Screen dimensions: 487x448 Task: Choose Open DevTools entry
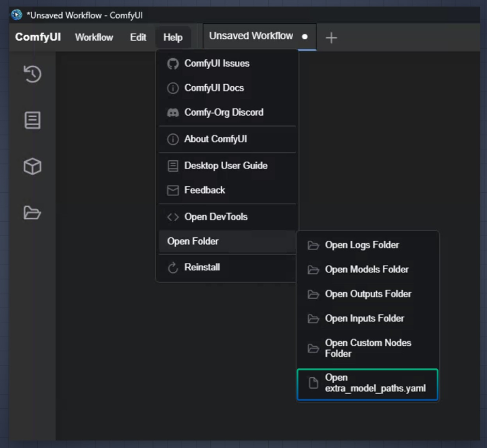[216, 217]
